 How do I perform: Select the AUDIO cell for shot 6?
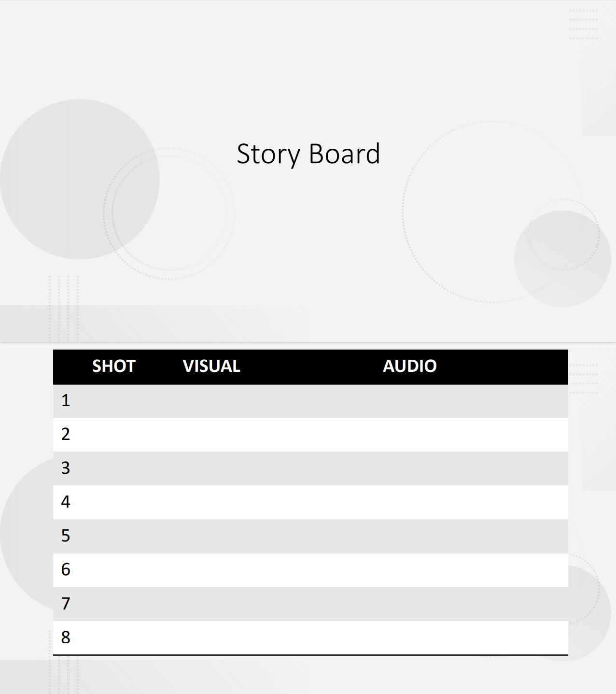tap(409, 570)
